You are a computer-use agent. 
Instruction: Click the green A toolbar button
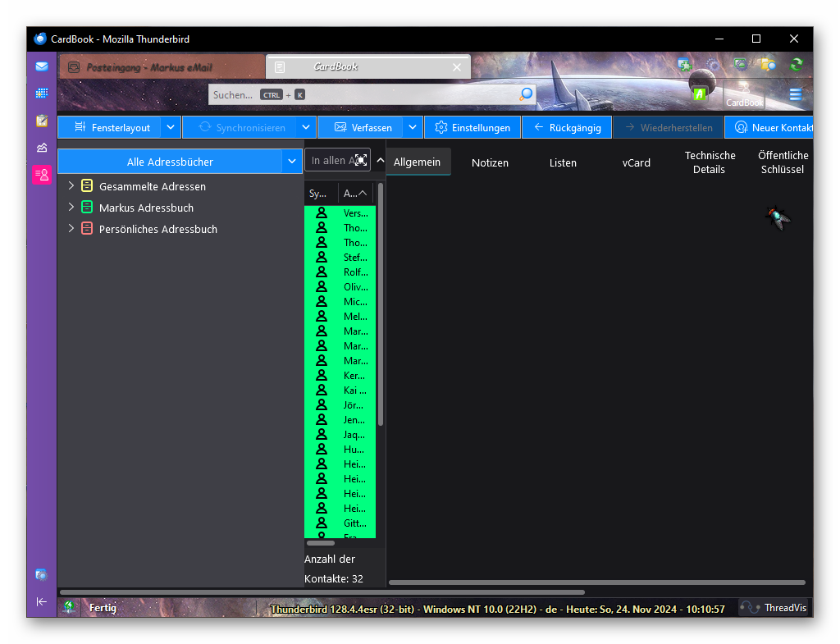click(699, 94)
